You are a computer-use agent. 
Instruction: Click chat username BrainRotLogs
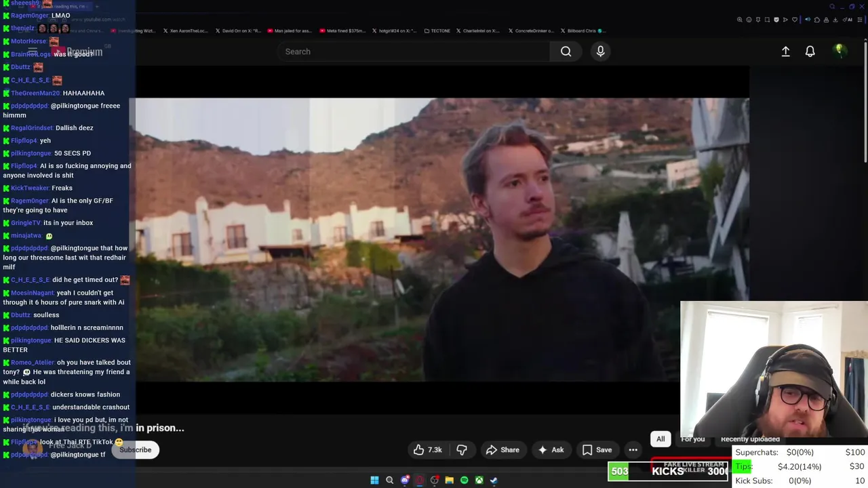(31, 54)
